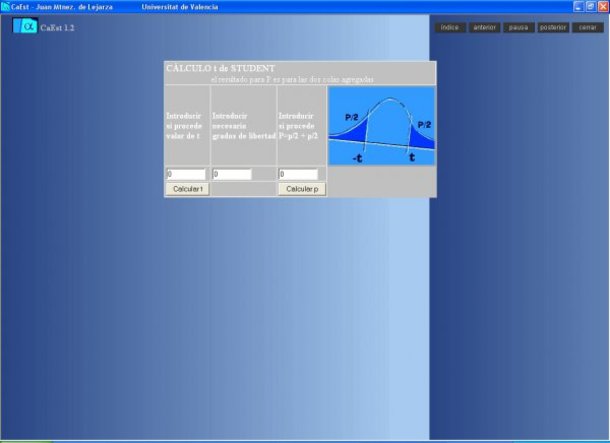Click the 'Introducir si procede valor de t' label
610x443 pixels.
(186, 126)
